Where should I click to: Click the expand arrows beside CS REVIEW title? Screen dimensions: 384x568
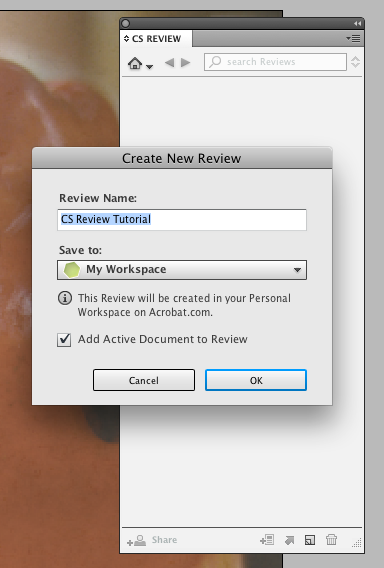pos(126,38)
